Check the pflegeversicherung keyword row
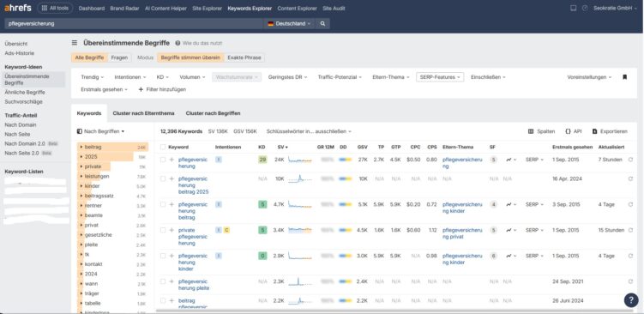 pos(163,160)
